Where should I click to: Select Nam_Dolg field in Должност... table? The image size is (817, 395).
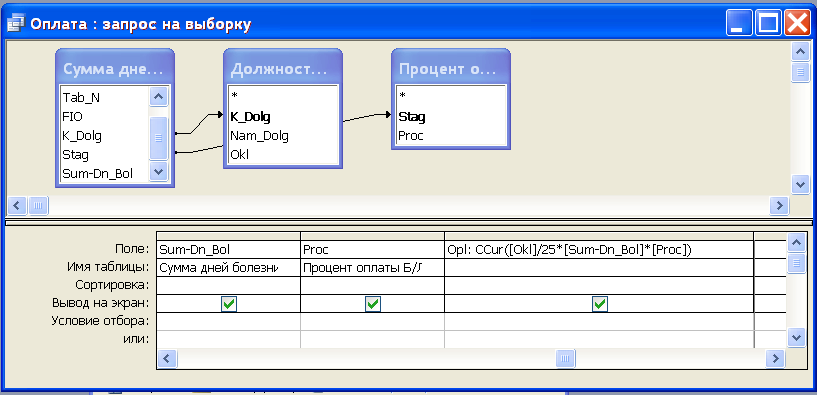tap(259, 136)
